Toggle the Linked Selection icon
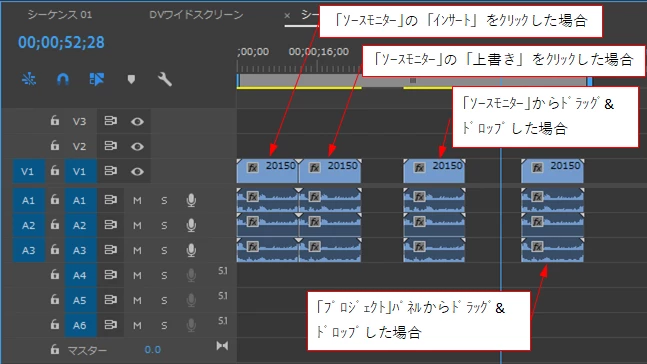647x364 pixels. pos(97,79)
